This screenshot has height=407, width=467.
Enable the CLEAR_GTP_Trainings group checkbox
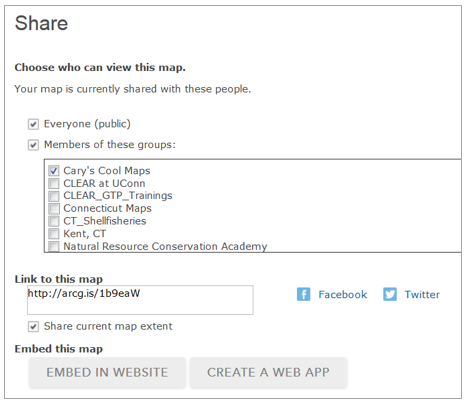54,196
